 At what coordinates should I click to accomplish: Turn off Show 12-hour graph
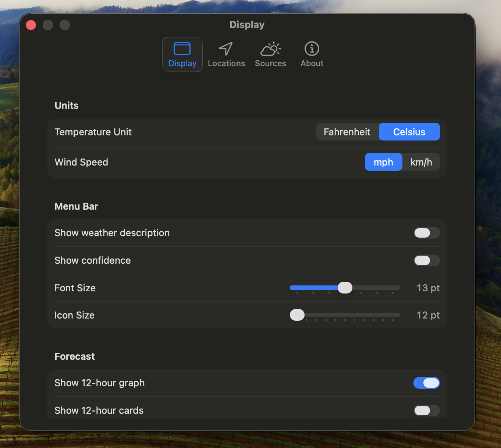click(427, 383)
